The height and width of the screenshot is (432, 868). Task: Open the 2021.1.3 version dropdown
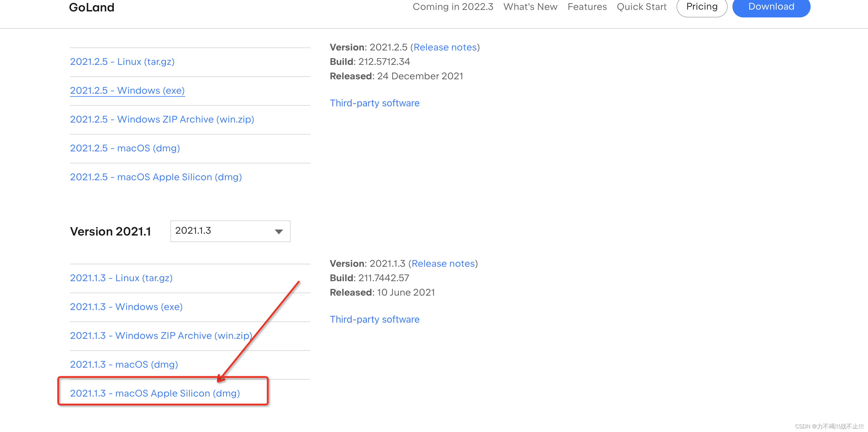pyautogui.click(x=230, y=231)
